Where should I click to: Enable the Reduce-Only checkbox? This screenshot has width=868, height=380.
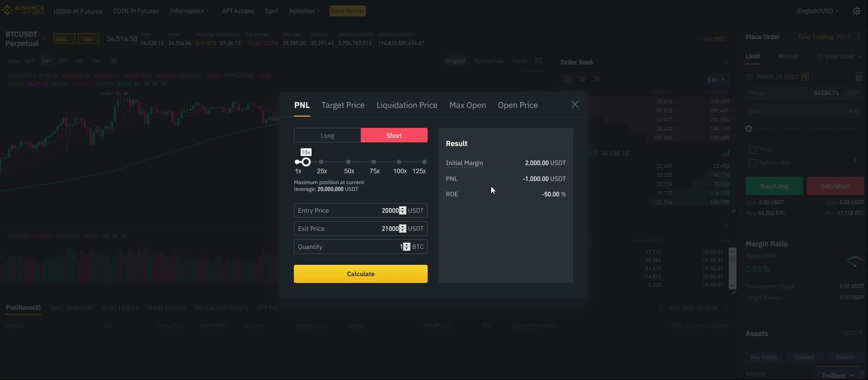(753, 162)
